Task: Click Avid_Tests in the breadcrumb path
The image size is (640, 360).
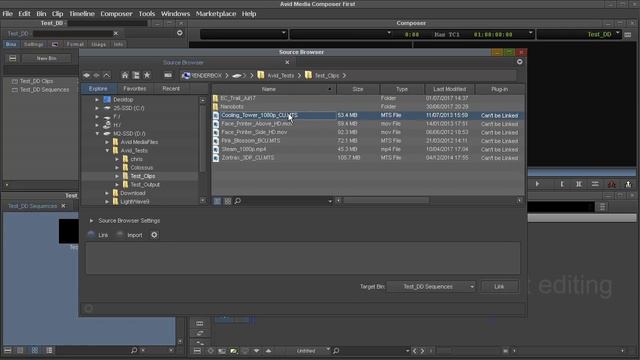Action: pos(281,76)
